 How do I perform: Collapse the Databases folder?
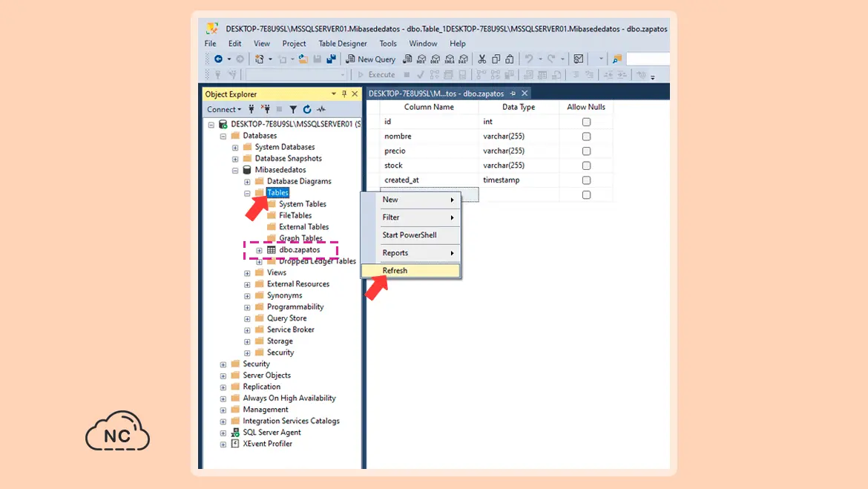223,137
